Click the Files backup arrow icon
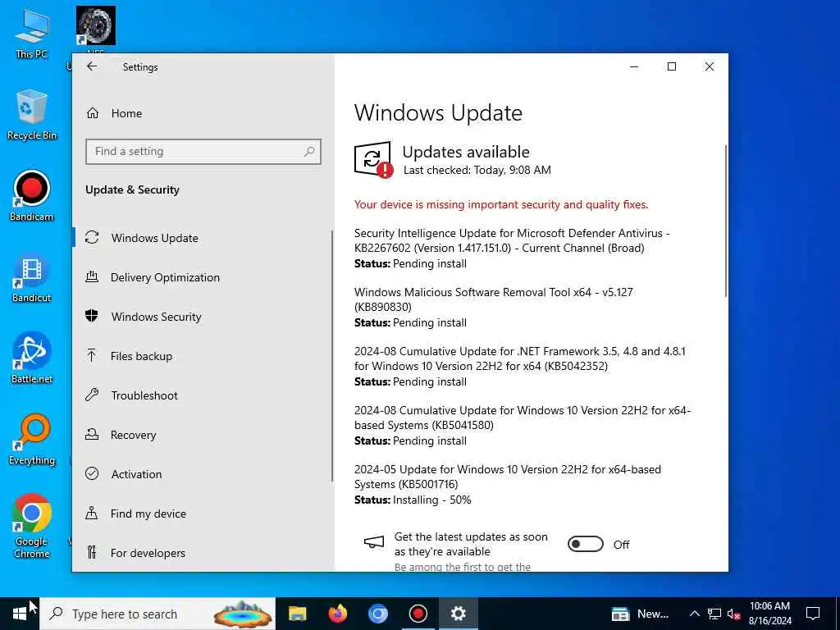 coord(92,356)
